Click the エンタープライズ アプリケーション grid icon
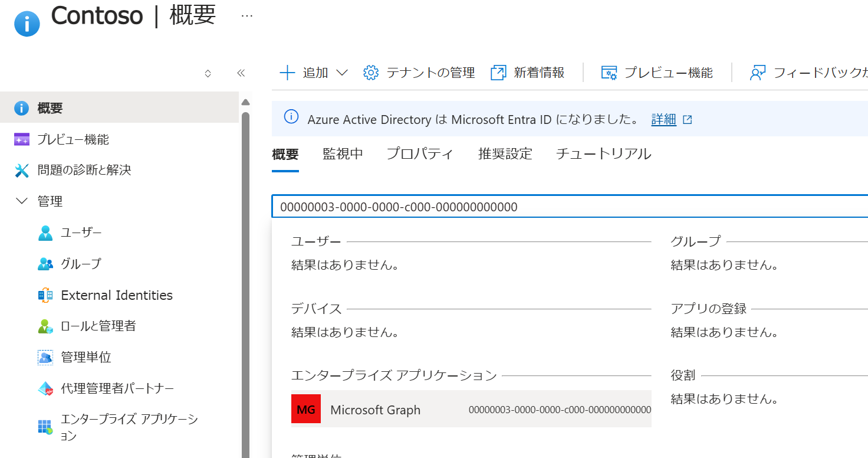This screenshot has height=458, width=868. 45,427
